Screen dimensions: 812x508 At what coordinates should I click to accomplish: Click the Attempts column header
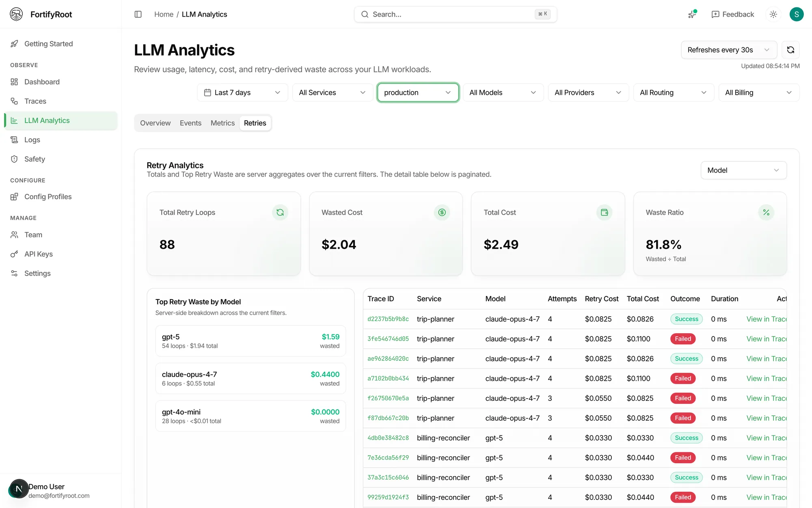coord(562,299)
